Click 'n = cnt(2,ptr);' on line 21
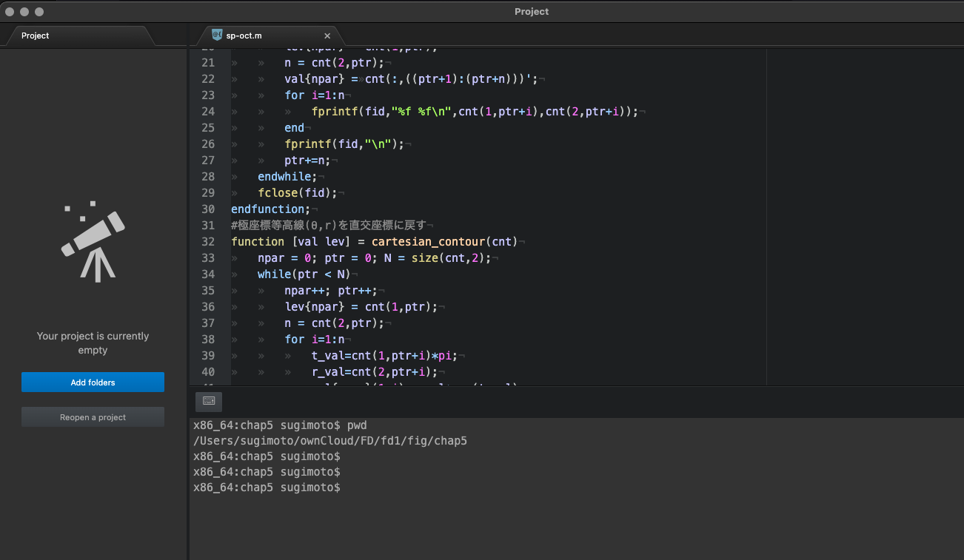The image size is (964, 560). pos(335,63)
